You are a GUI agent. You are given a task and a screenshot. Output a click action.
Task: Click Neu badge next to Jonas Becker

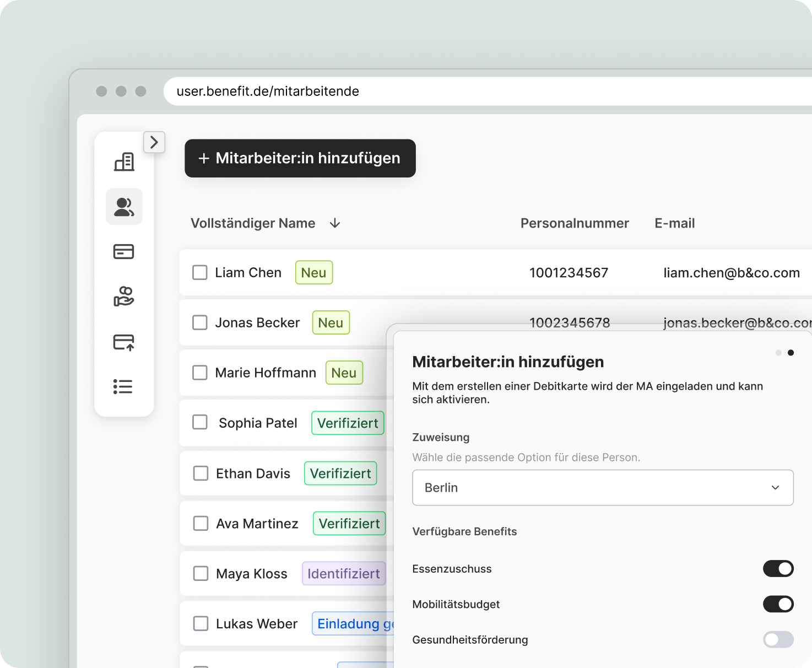(x=331, y=322)
